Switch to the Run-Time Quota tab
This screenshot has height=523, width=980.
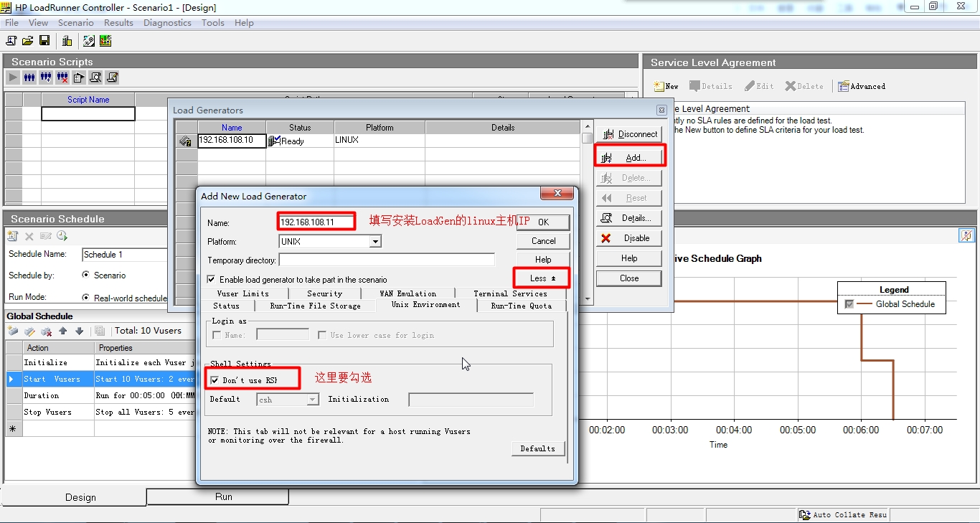(522, 306)
